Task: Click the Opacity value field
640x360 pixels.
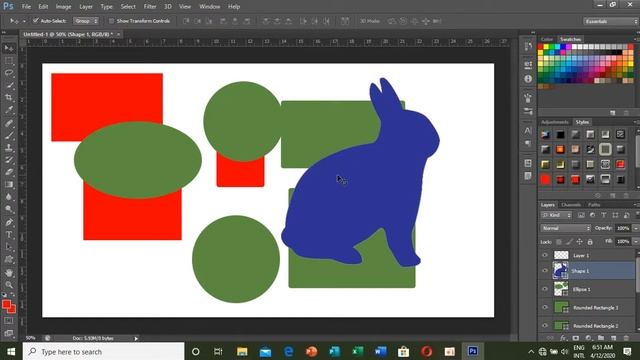Action: tap(622, 228)
